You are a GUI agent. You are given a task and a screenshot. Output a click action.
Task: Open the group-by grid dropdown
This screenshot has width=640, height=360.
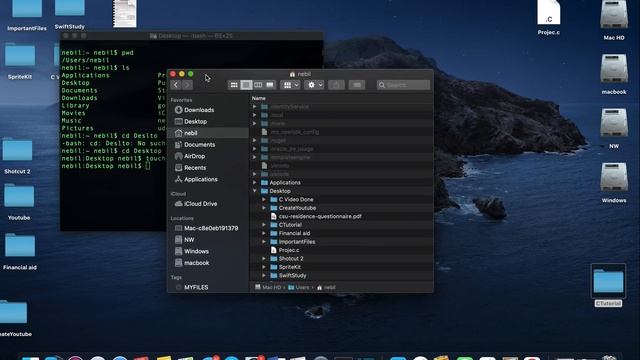[291, 85]
